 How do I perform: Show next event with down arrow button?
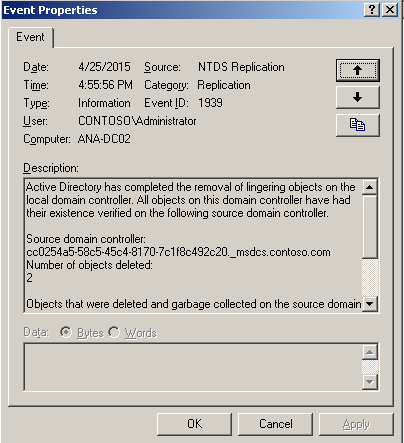358,97
